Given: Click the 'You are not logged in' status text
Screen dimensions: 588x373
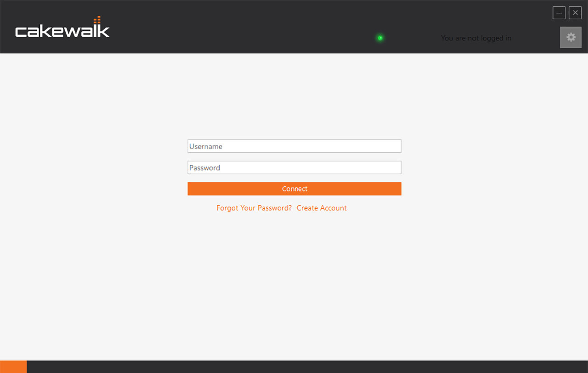Looking at the screenshot, I should pos(476,38).
